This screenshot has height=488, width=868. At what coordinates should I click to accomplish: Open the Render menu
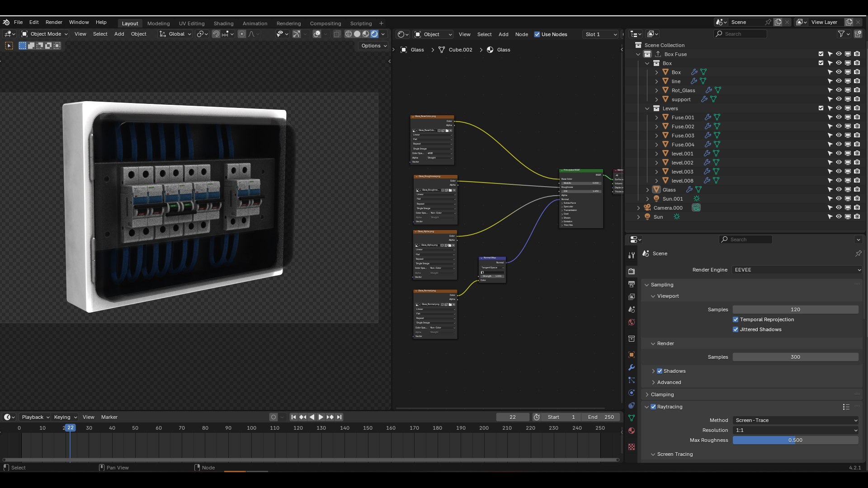tap(54, 22)
